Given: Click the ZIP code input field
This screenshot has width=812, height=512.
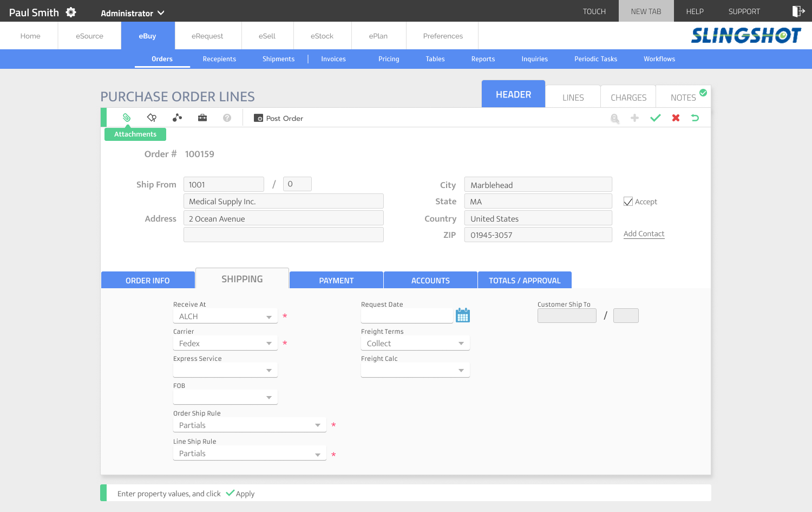Looking at the screenshot, I should tap(538, 235).
